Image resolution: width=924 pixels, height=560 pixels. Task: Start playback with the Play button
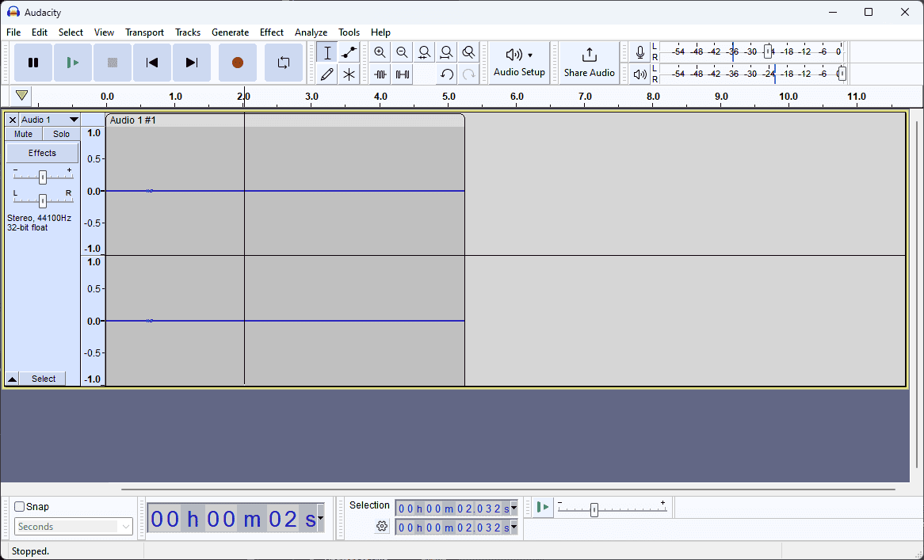click(72, 63)
